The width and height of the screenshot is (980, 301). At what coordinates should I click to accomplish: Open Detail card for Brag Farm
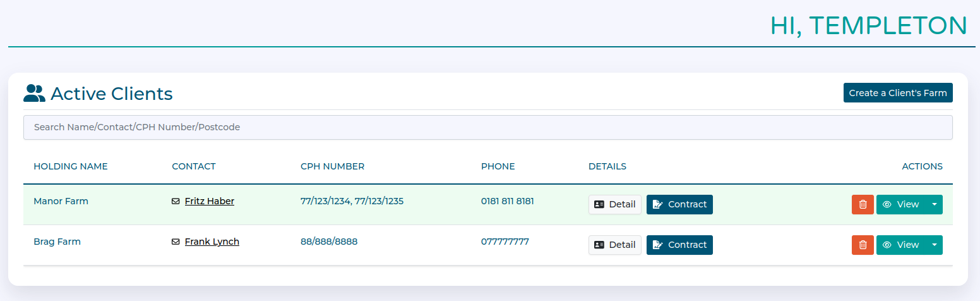(x=614, y=245)
